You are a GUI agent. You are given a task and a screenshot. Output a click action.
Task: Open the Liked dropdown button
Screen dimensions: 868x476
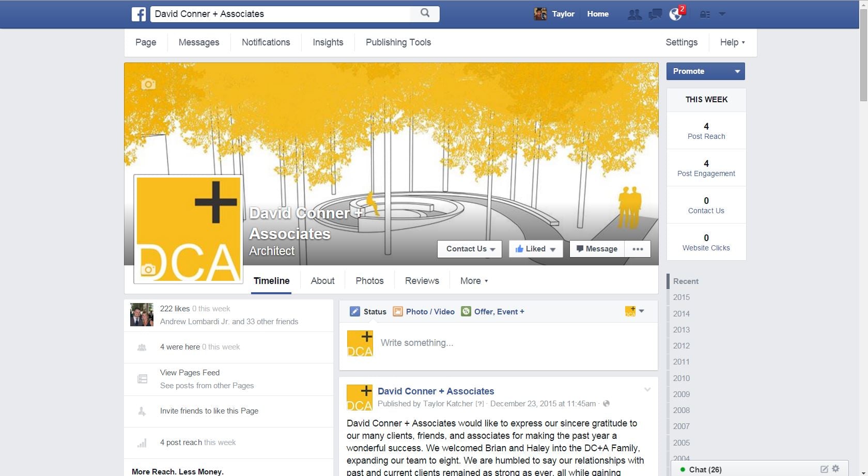coord(536,249)
